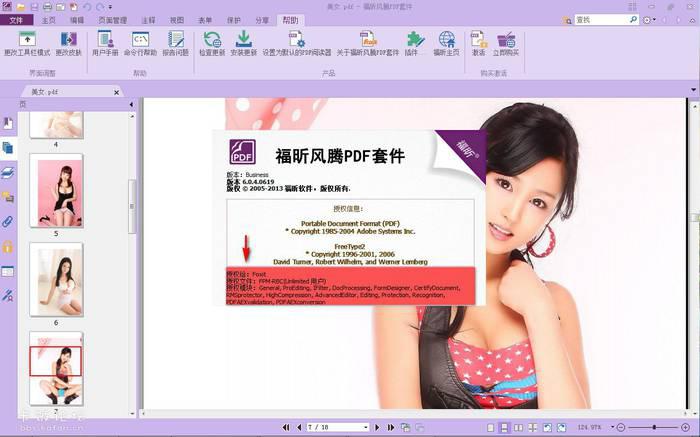Collapse the ribbon with the up chevron
The height and width of the screenshot is (437, 700).
click(x=692, y=20)
